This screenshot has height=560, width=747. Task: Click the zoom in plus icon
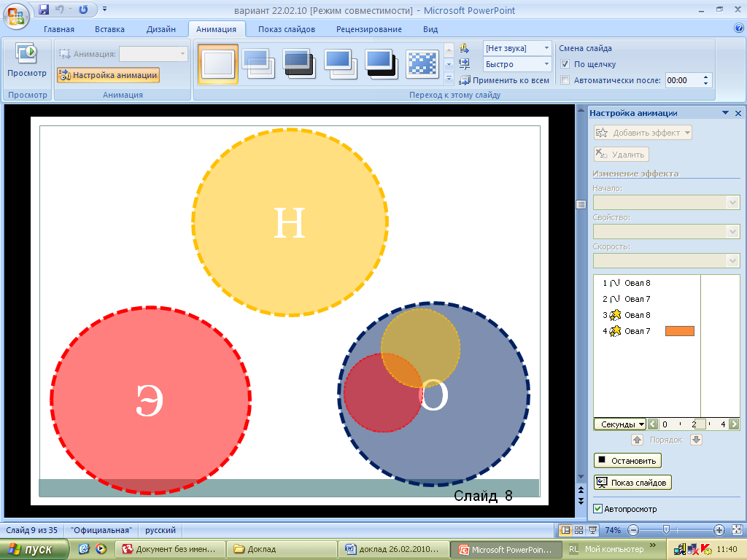(719, 530)
